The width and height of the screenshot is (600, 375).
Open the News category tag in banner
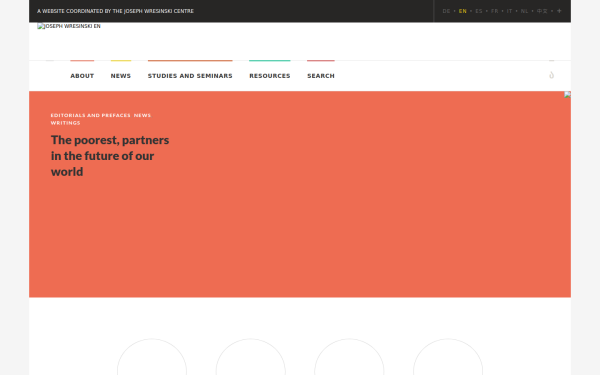tap(142, 115)
